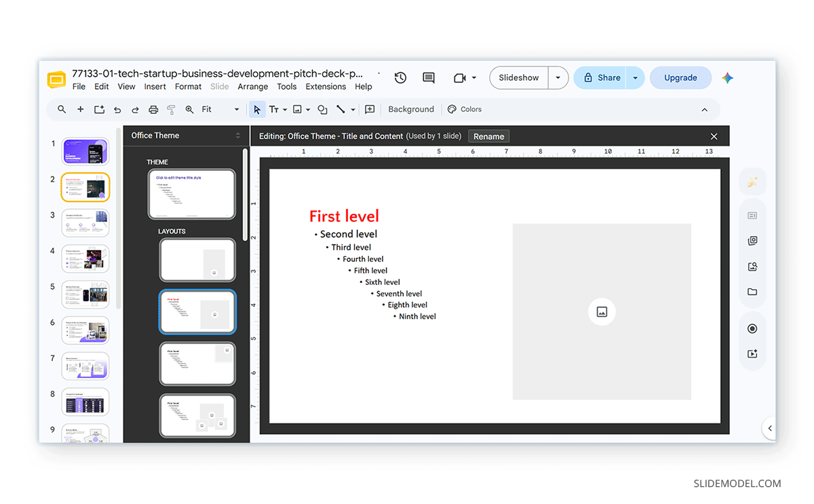Click the Share button

[x=600, y=78]
